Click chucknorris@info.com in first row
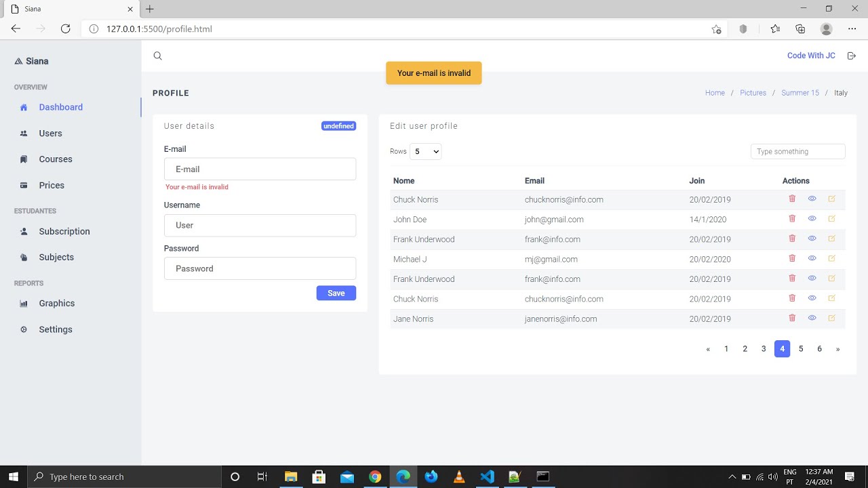 click(x=564, y=199)
